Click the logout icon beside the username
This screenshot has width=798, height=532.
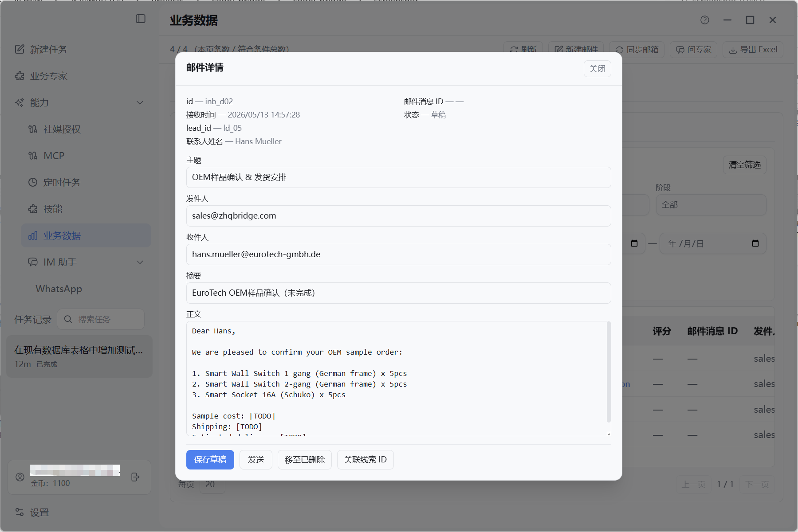click(x=136, y=477)
